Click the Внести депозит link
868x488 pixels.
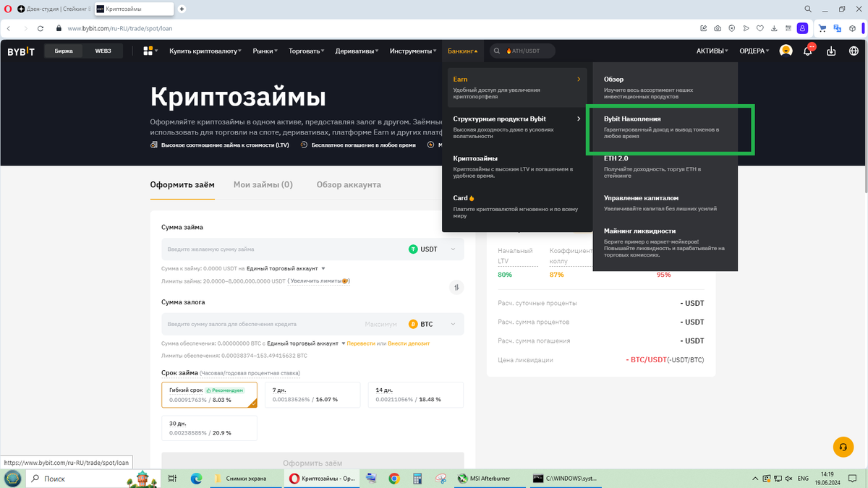tap(409, 343)
